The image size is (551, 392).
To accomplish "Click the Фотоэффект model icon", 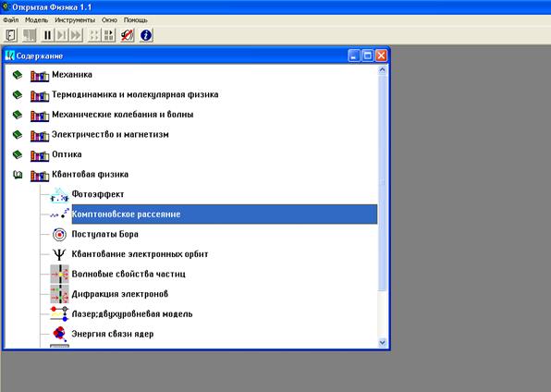I will 59,195.
